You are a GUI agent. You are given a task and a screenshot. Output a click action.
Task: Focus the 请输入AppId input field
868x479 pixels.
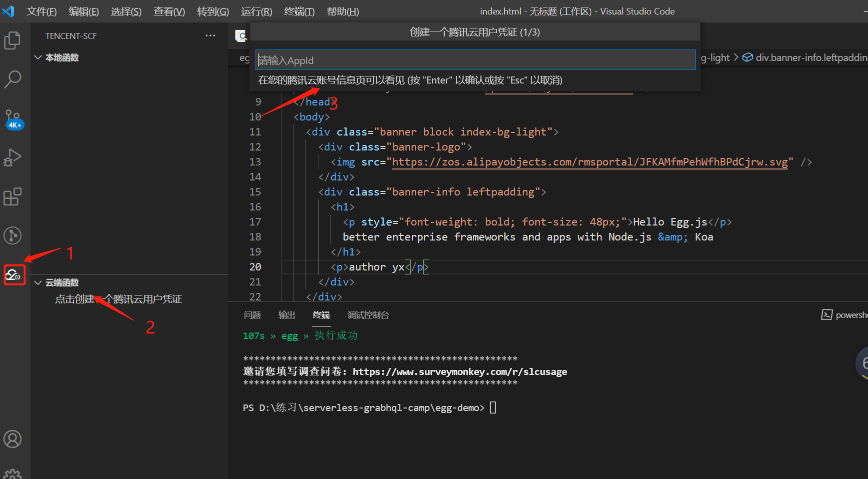pyautogui.click(x=475, y=60)
